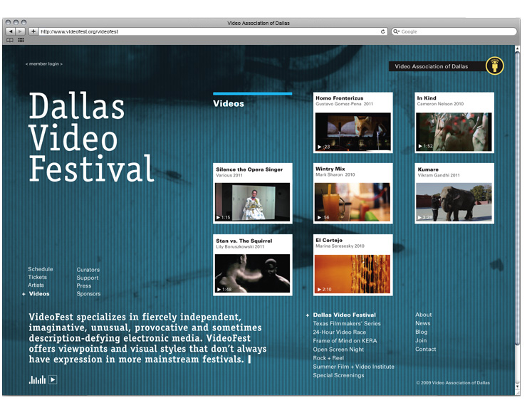
Task: Open the News link
Action: [423, 323]
